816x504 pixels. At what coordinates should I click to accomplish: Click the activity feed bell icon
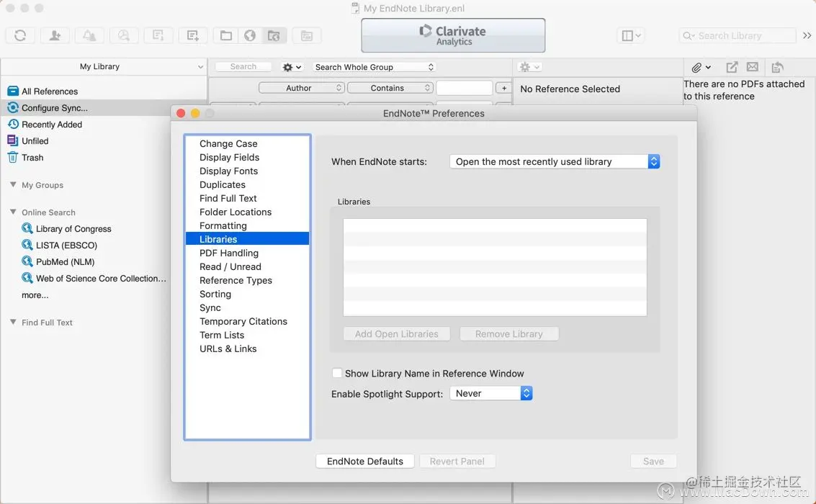pyautogui.click(x=89, y=35)
